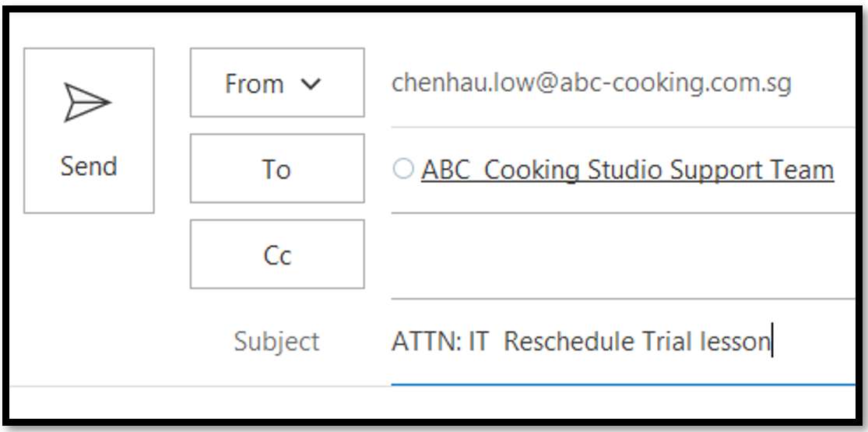Click the Subject label
The image size is (868, 432).
pyautogui.click(x=277, y=342)
